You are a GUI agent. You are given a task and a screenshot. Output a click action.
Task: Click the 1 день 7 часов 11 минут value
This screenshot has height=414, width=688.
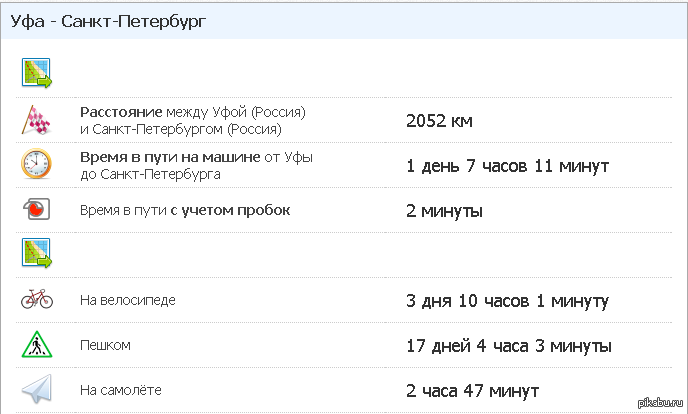click(x=507, y=166)
